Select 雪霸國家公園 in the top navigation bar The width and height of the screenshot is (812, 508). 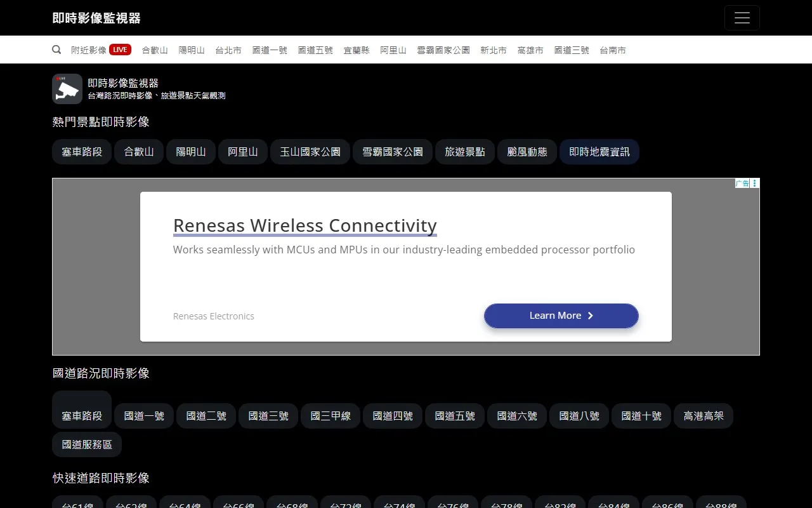[443, 50]
